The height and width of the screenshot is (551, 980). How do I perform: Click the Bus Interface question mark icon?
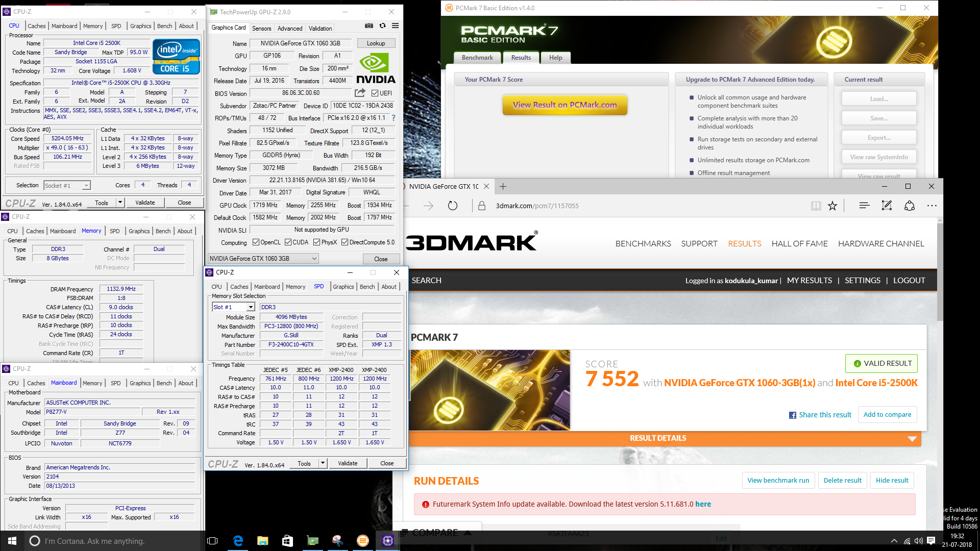coord(393,118)
